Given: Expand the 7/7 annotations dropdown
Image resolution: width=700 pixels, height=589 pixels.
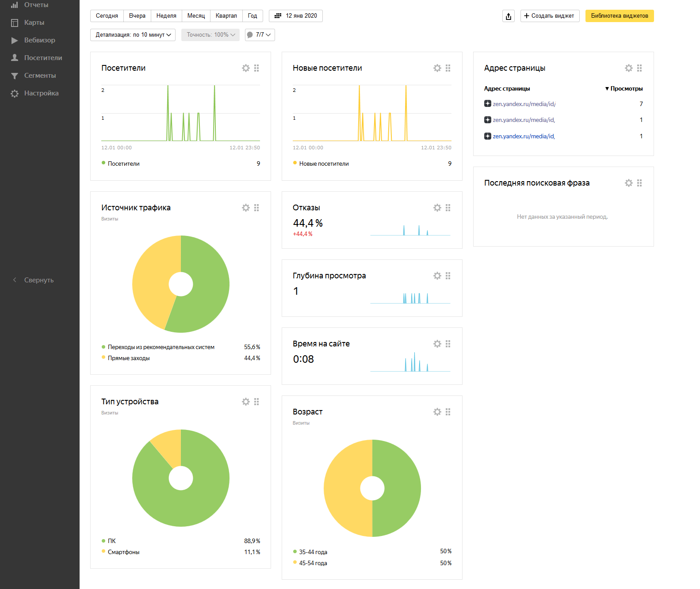Looking at the screenshot, I should [x=260, y=35].
